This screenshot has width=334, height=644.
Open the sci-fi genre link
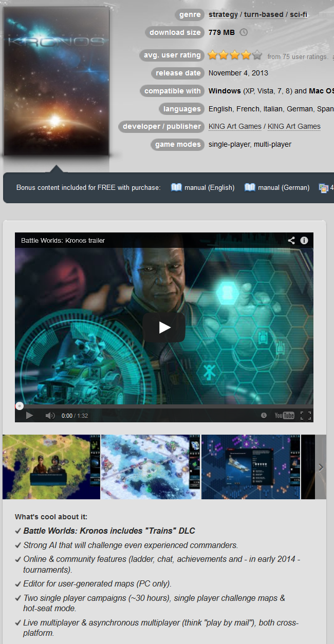pyautogui.click(x=299, y=15)
